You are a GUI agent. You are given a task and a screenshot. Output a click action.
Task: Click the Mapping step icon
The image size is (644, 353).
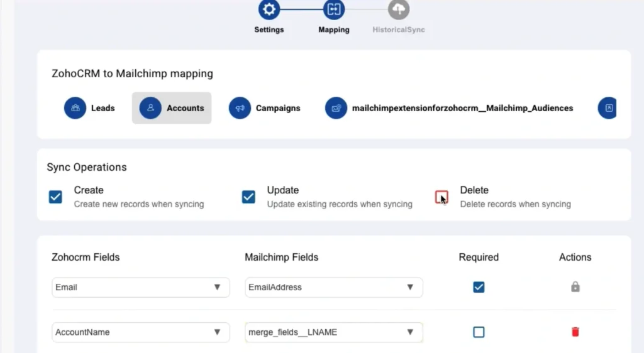[333, 9]
